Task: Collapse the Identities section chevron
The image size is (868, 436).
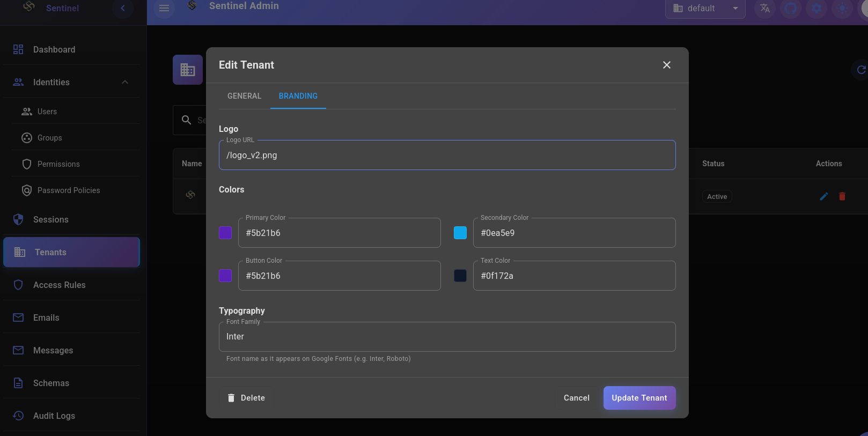Action: click(x=125, y=82)
